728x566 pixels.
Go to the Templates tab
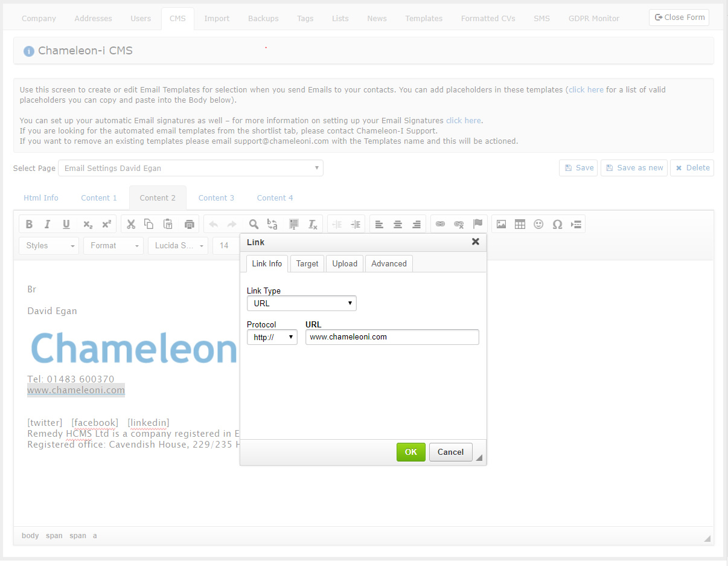tap(424, 18)
